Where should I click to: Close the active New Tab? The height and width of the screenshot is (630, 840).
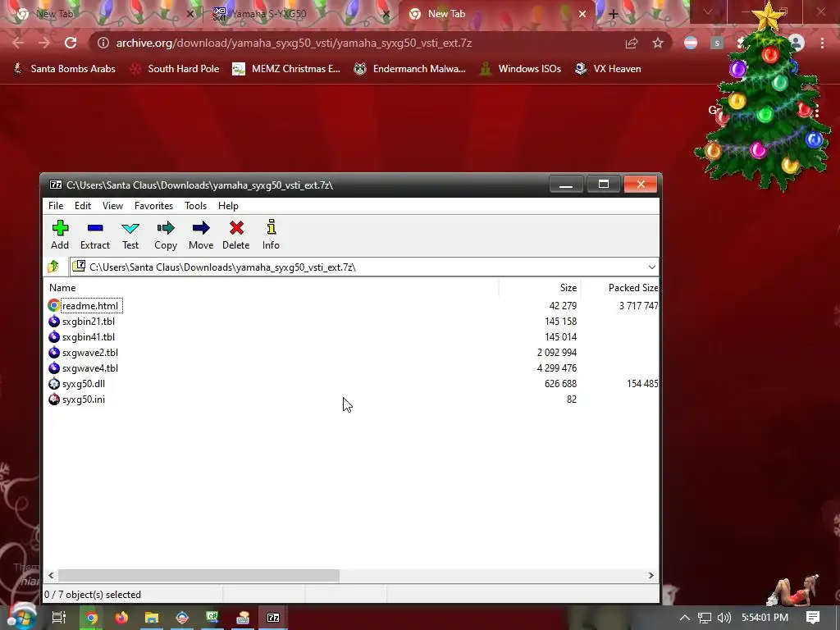tap(582, 14)
